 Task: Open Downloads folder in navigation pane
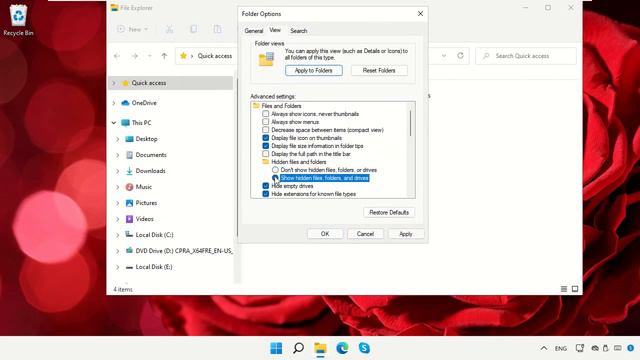150,171
